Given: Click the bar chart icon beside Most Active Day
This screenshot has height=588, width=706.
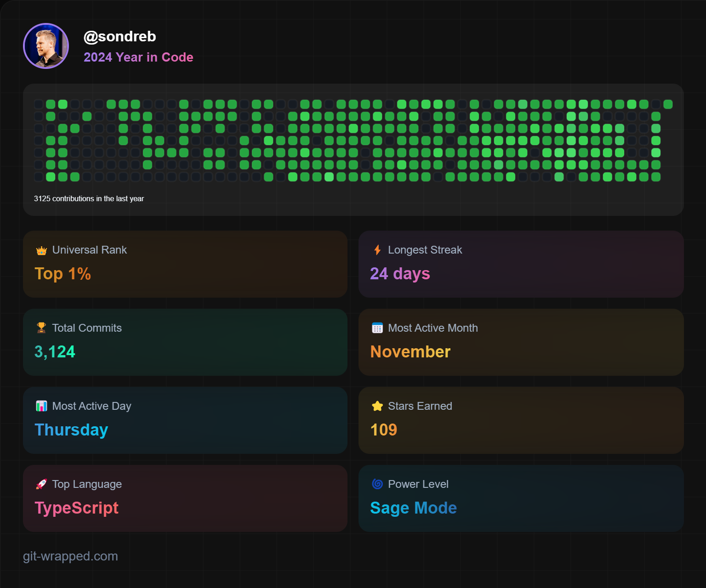Looking at the screenshot, I should (41, 406).
